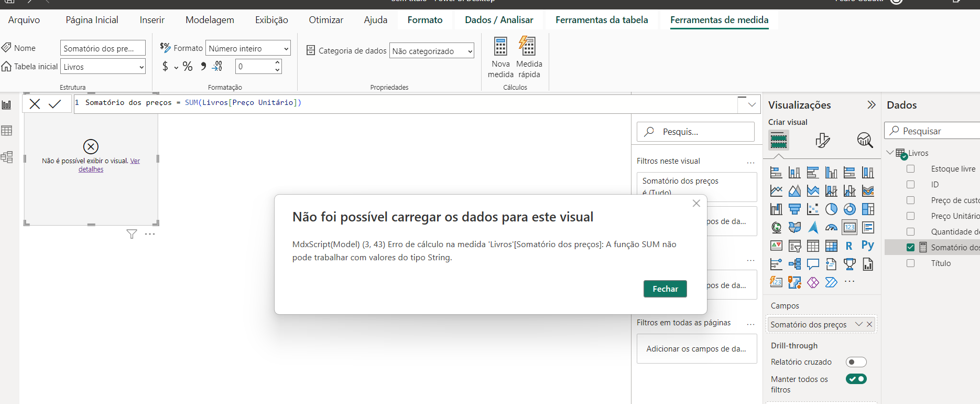Viewport: 980px width, 404px height.
Task: Select the Scatter chart visual
Action: point(813,209)
